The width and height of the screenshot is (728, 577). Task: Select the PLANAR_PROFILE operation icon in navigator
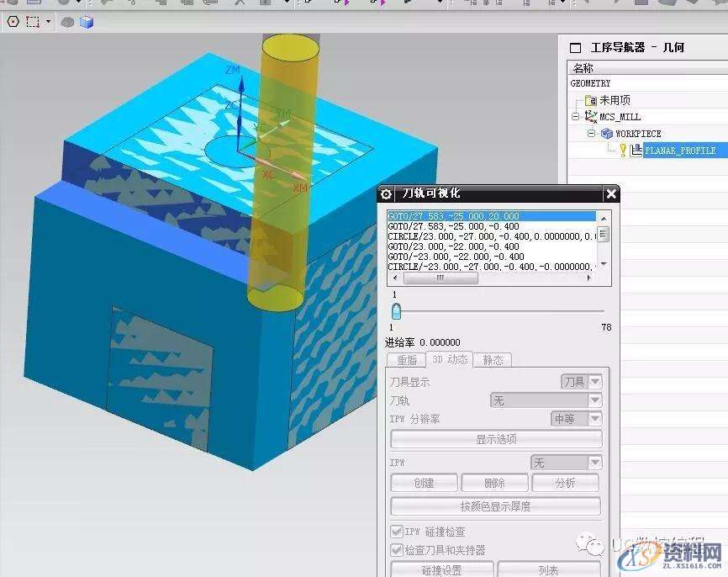pyautogui.click(x=636, y=149)
